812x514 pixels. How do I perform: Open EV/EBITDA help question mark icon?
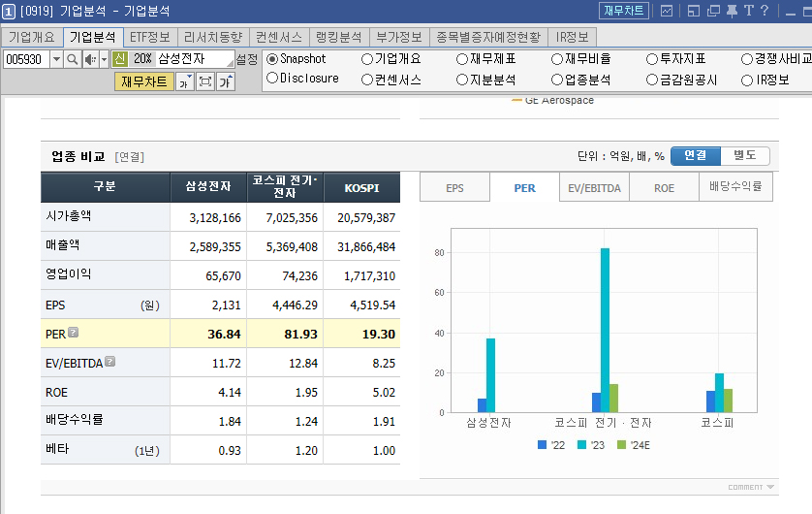pos(109,361)
